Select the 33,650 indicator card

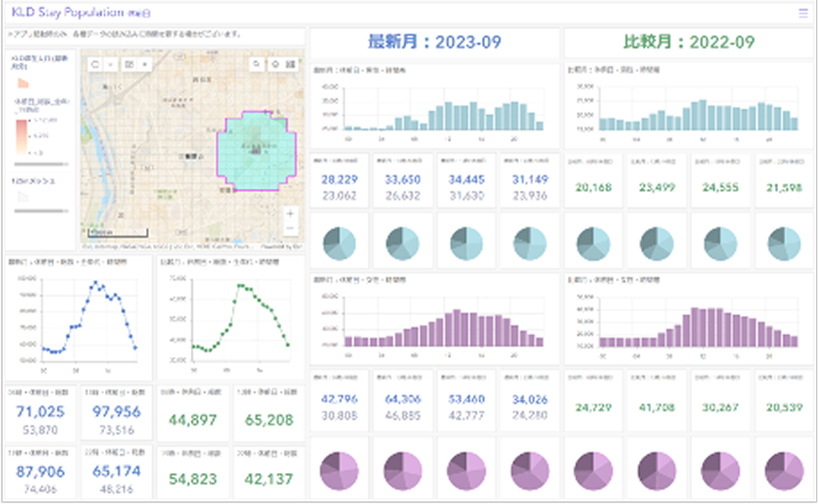[403, 180]
